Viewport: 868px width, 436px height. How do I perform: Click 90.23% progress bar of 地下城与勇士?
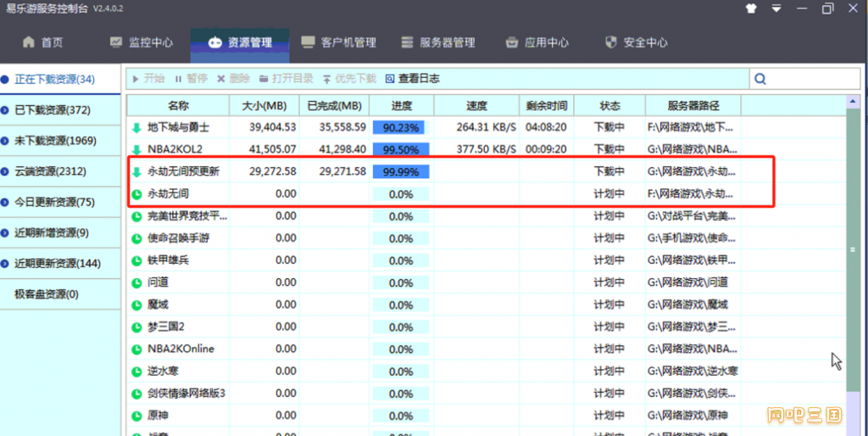401,127
